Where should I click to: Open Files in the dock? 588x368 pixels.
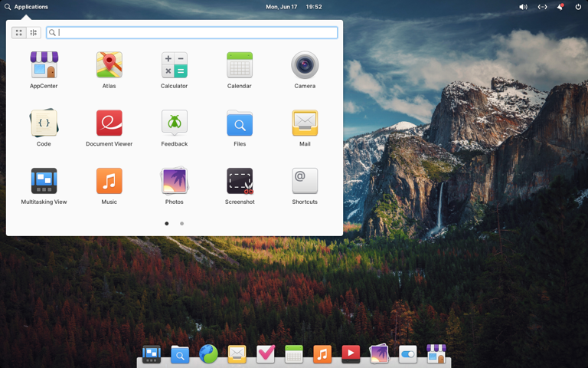(x=180, y=354)
